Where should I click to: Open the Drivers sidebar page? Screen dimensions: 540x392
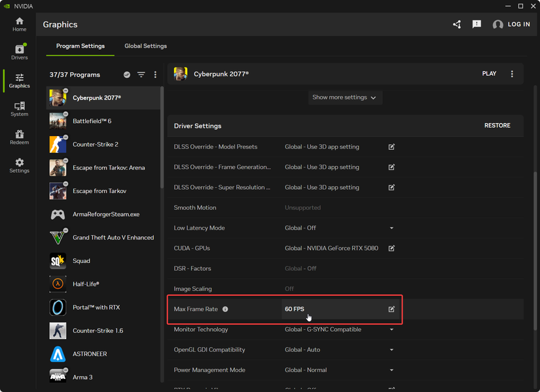tap(19, 52)
